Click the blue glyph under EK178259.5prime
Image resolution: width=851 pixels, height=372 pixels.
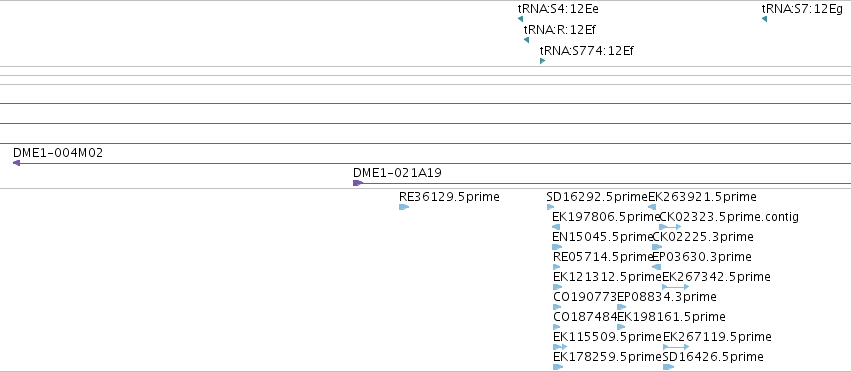(x=558, y=367)
